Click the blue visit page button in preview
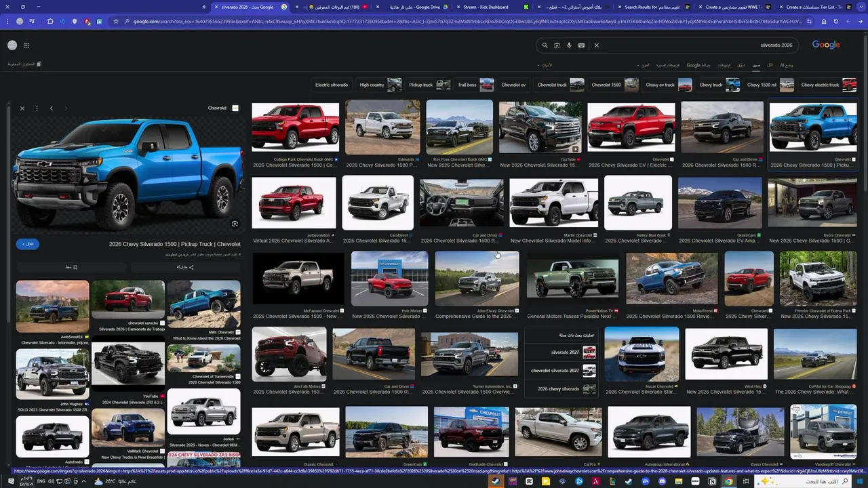Image resolution: width=868 pixels, height=488 pixels. (x=28, y=244)
